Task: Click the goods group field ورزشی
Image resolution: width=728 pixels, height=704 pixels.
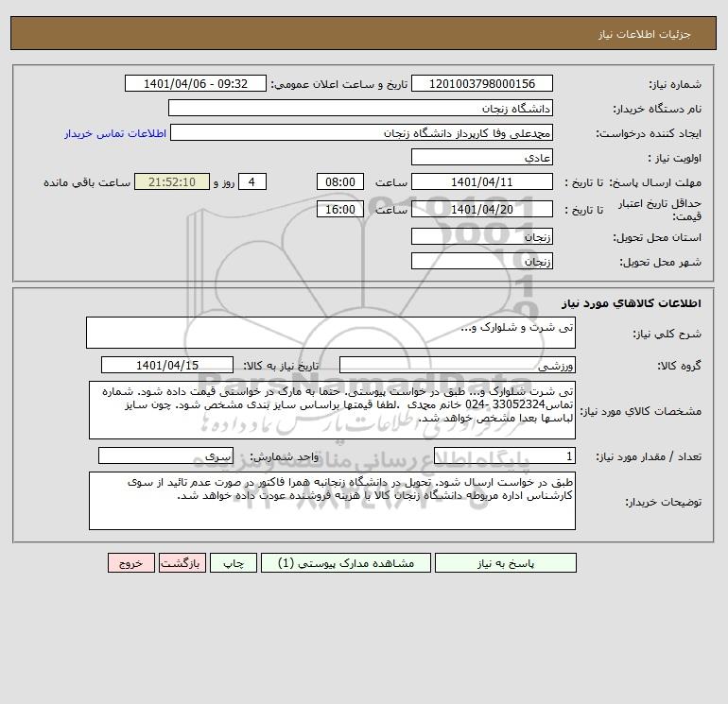Action: click(458, 365)
